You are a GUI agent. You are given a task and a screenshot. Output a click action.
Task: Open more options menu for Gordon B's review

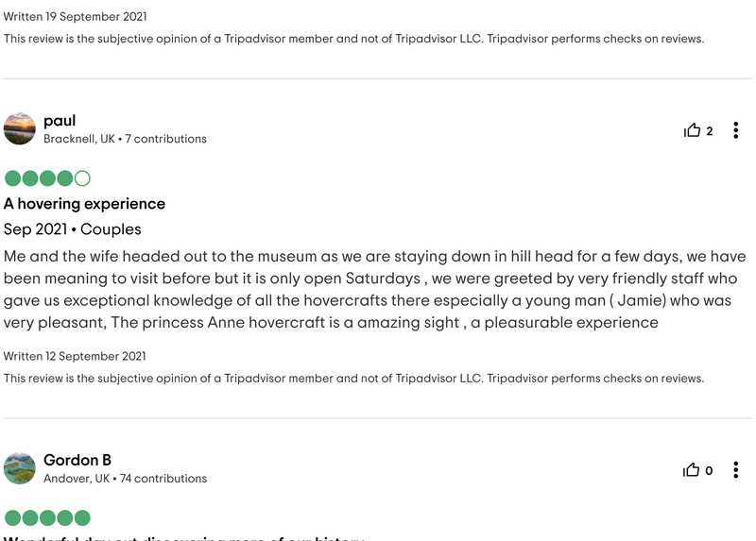click(x=735, y=469)
